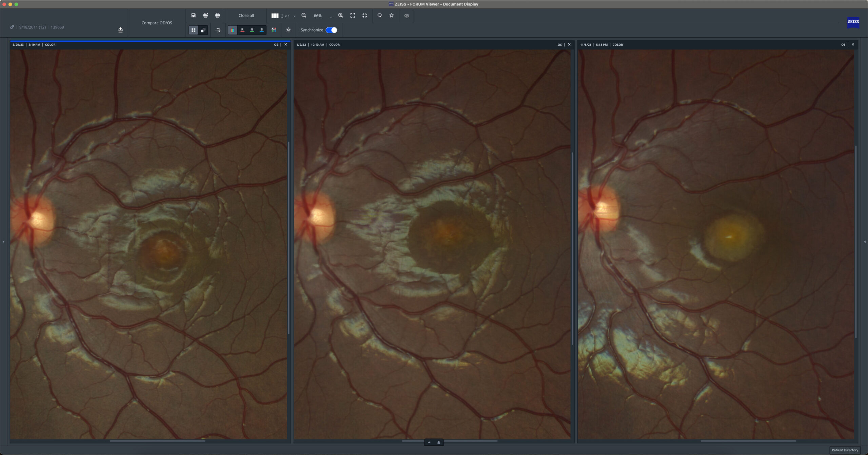Expand the right side panel arrow
Screen dimensions: 868x455
pyautogui.click(x=865, y=242)
